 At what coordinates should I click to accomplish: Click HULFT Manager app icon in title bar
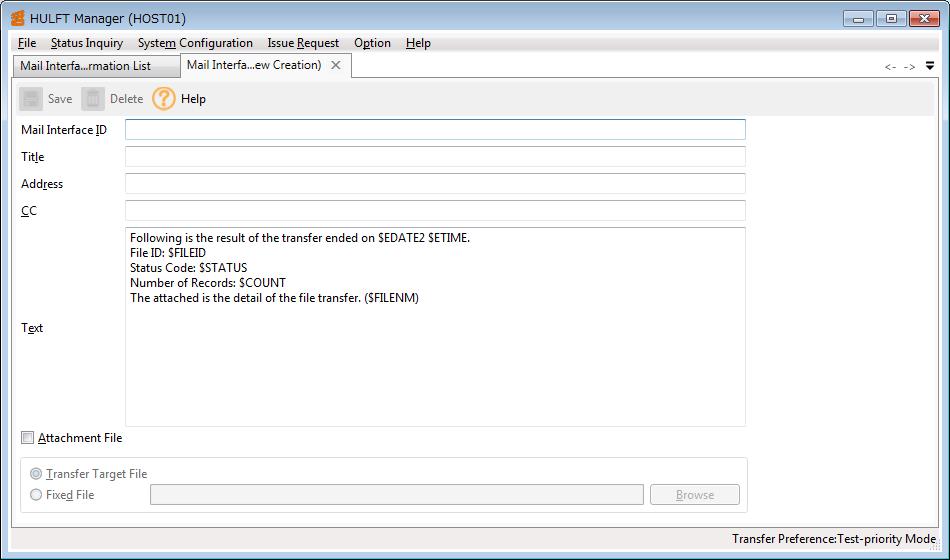(x=18, y=18)
